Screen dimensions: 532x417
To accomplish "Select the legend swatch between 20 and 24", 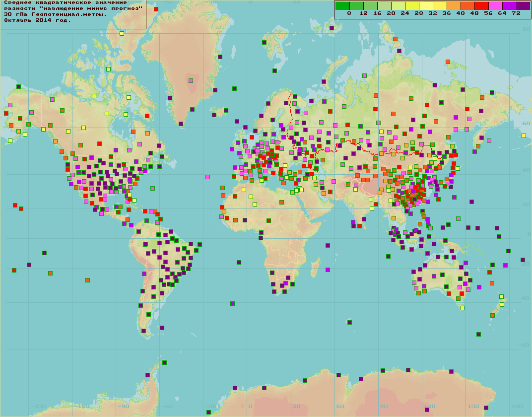I will (x=398, y=5).
